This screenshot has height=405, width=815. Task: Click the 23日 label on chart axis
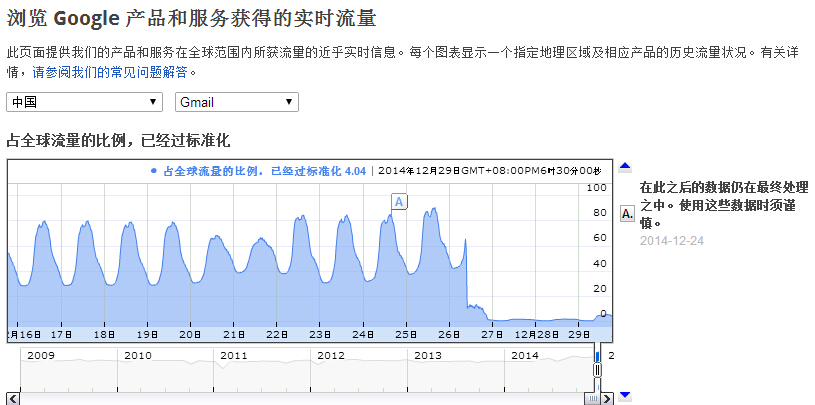(x=320, y=334)
